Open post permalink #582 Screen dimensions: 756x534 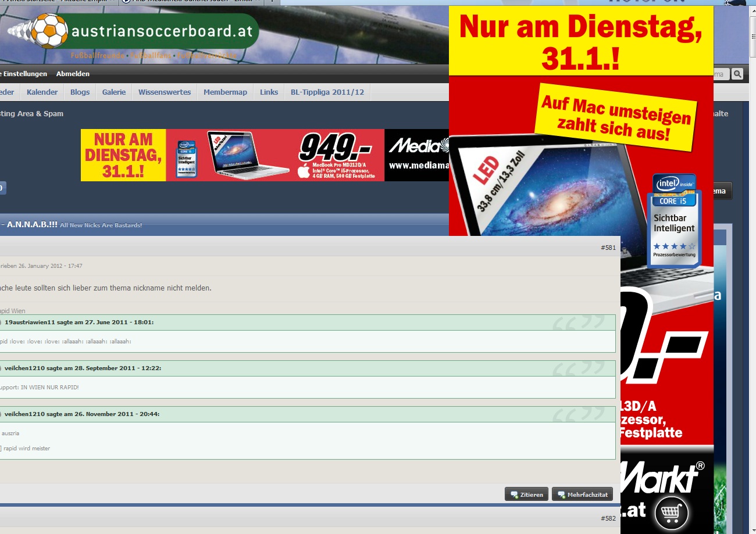click(608, 518)
